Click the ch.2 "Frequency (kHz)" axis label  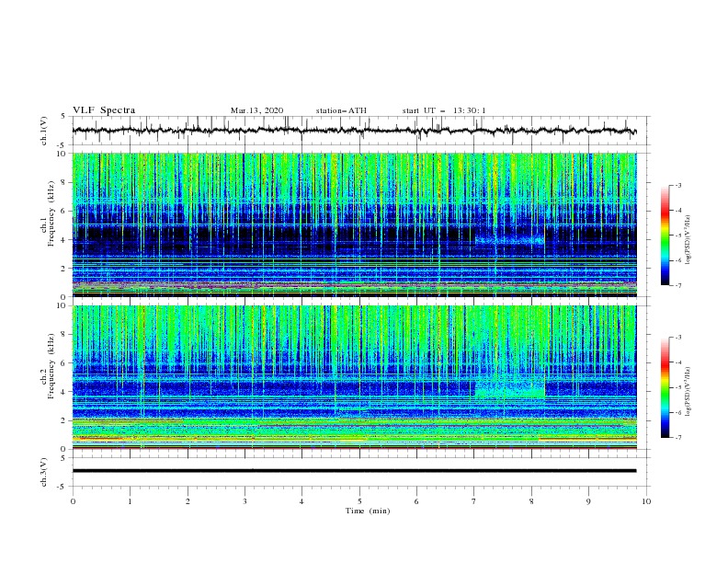pos(51,366)
